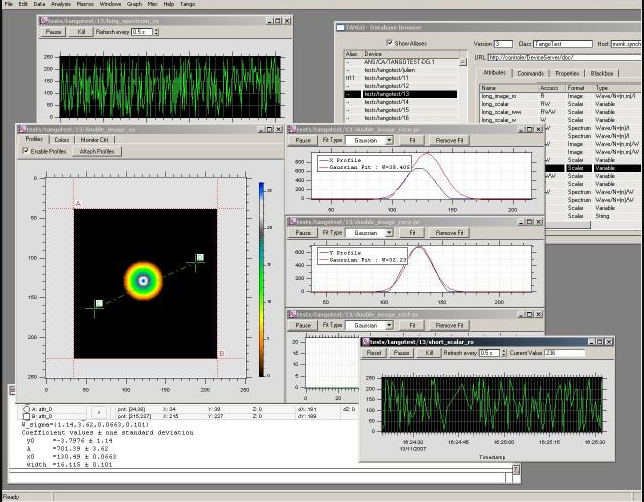Open the Tango menu
Screen dimensions: 644x502
pyautogui.click(x=190, y=4)
